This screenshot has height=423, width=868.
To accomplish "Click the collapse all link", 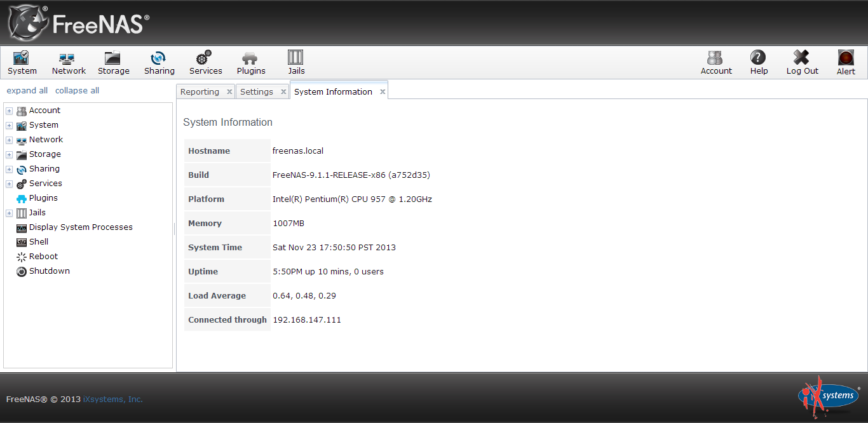I will [77, 90].
